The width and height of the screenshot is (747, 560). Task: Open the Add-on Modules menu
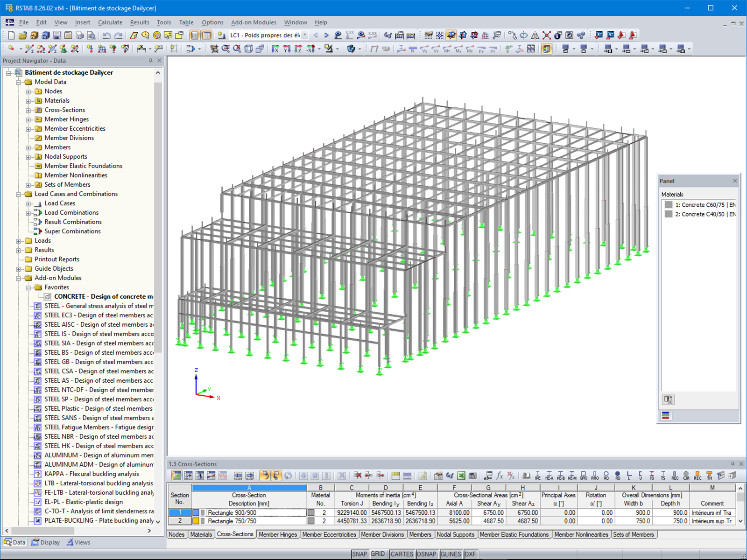coord(254,22)
